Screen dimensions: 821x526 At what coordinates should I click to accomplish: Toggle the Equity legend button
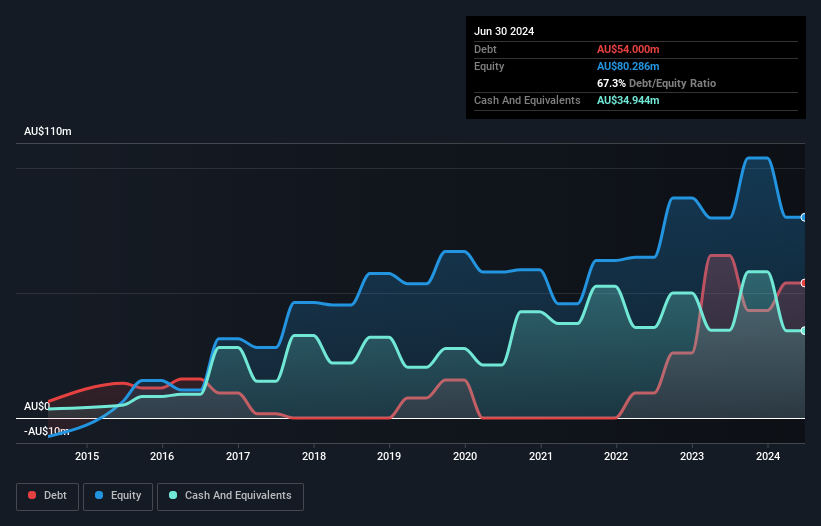point(118,496)
